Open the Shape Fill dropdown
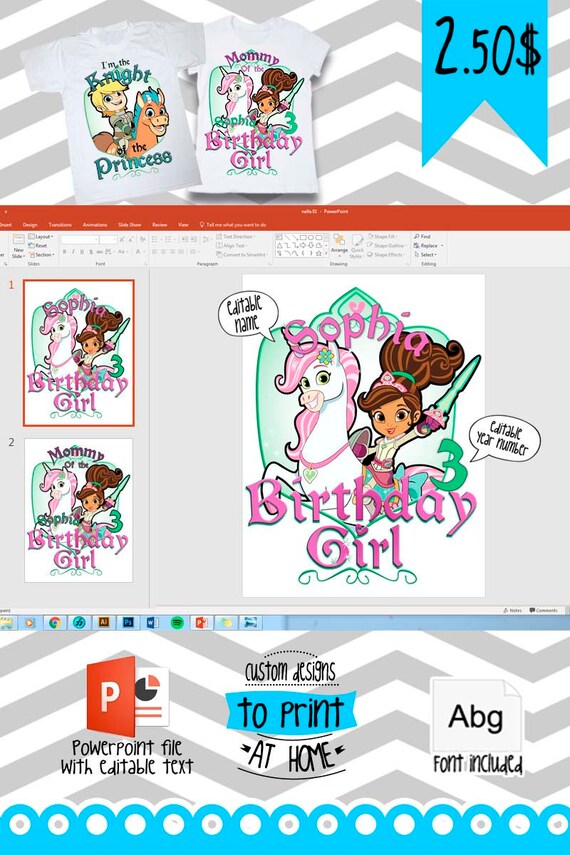The width and height of the screenshot is (570, 855). click(383, 237)
